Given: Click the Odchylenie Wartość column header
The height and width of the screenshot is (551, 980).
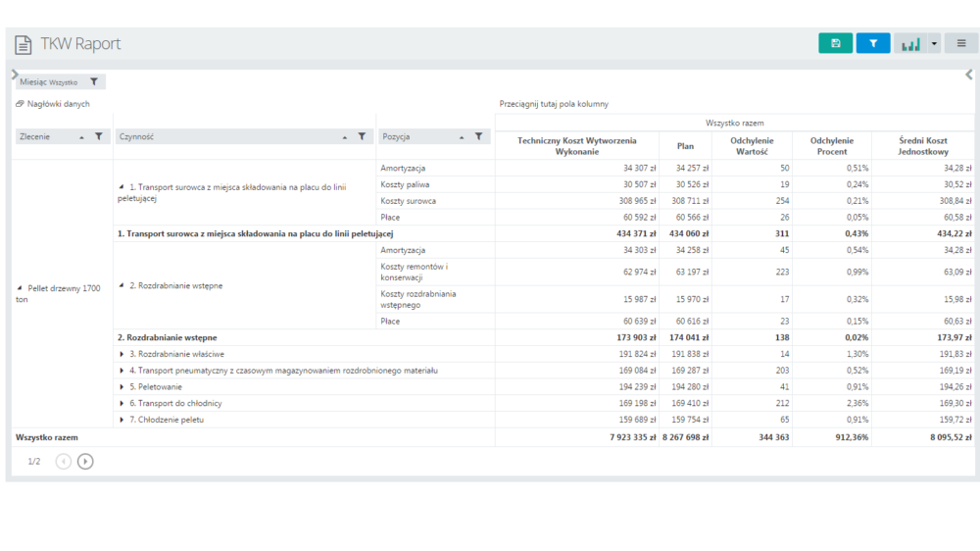Looking at the screenshot, I should (x=752, y=146).
